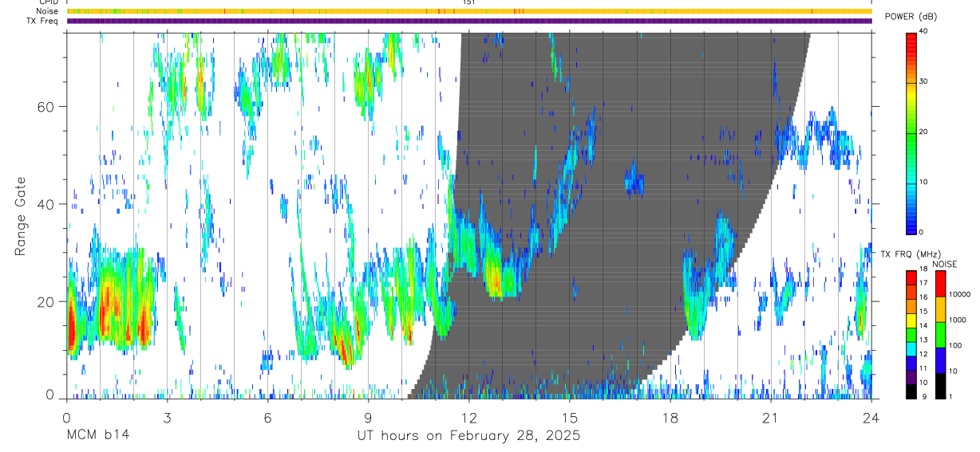This screenshot has height=452, width=980.
Task: Click the 15 tick on UT hours axis
Action: (x=570, y=417)
